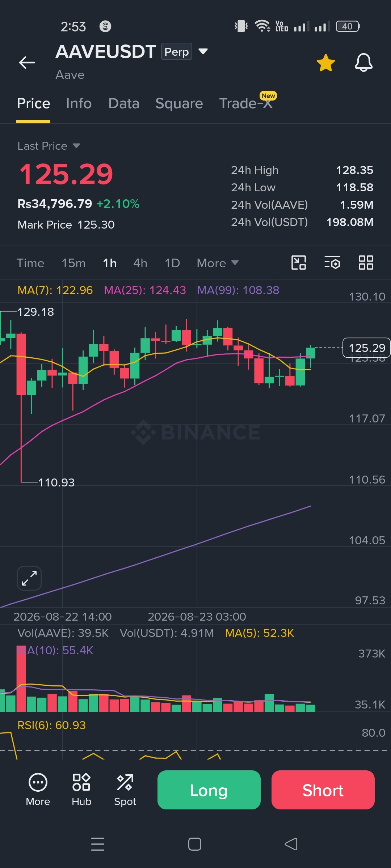Image resolution: width=391 pixels, height=868 pixels.
Task: Expand the AAVEUSDT Perp pair dropdown
Action: tap(203, 51)
